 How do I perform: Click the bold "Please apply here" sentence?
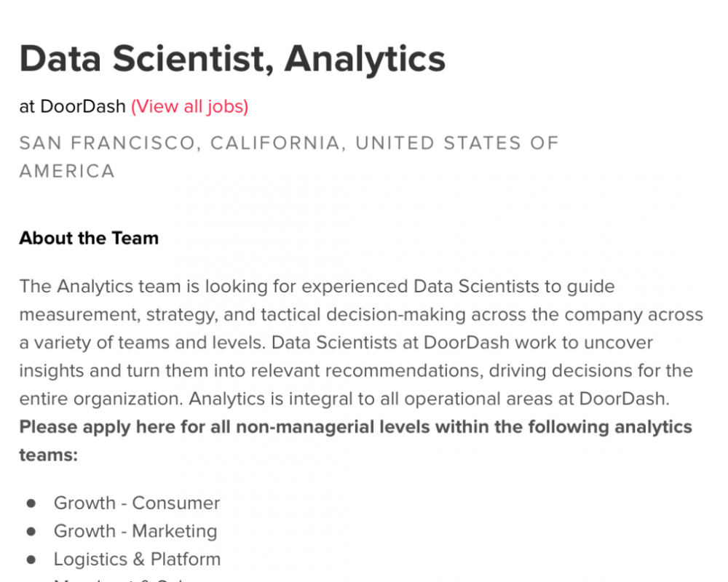355,427
